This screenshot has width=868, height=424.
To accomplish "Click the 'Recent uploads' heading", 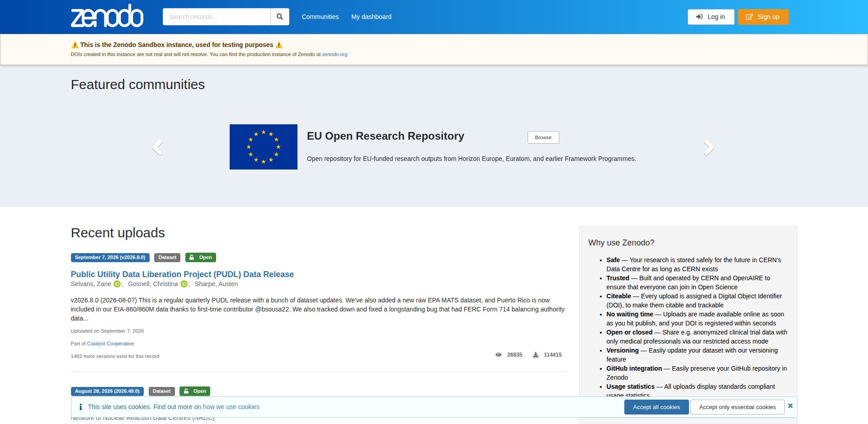I will coord(118,233).
